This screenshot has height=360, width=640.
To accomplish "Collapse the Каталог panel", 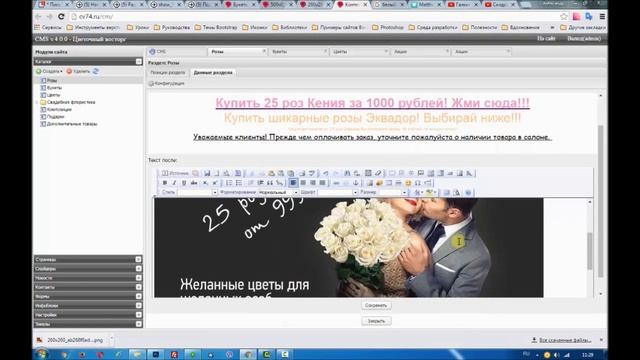I will pyautogui.click(x=139, y=62).
